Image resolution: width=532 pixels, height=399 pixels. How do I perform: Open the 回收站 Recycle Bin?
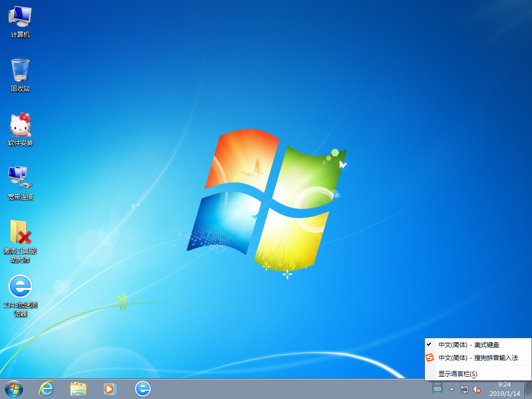coord(20,73)
